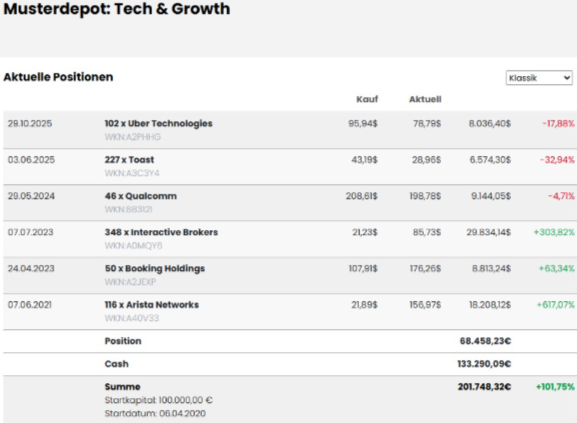The image size is (577, 423).
Task: Click Booking Holdings' value 8.813,24$
Action: pos(492,268)
